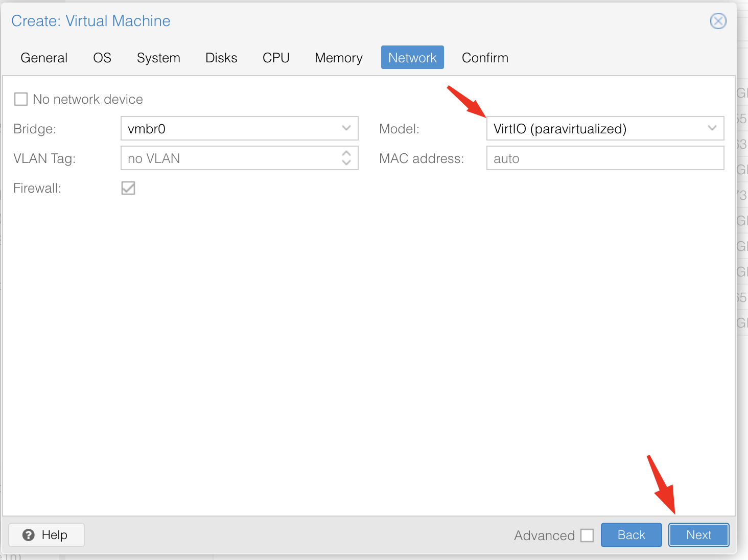This screenshot has height=560, width=748.
Task: Select the Disks tab
Action: 221,58
